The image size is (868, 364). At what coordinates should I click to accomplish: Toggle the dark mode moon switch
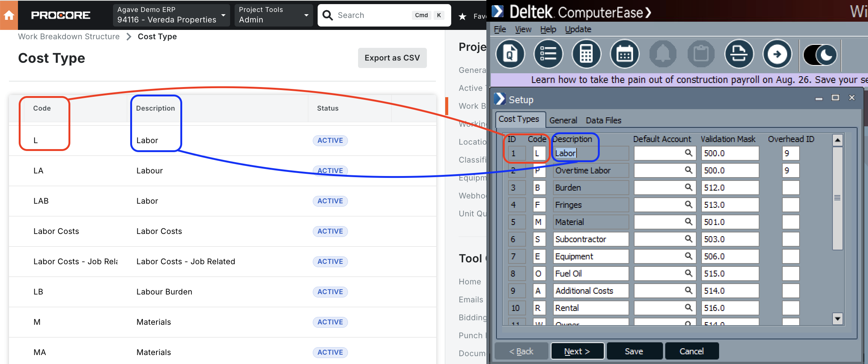tap(820, 55)
